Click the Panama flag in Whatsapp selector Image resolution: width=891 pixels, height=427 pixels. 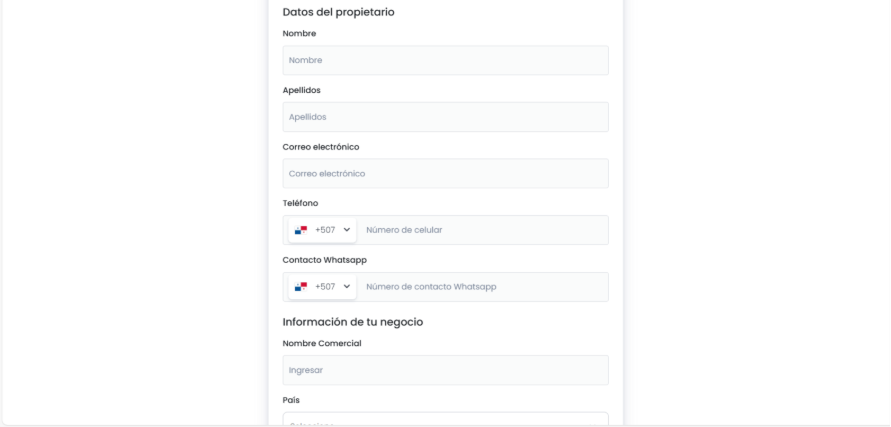300,287
